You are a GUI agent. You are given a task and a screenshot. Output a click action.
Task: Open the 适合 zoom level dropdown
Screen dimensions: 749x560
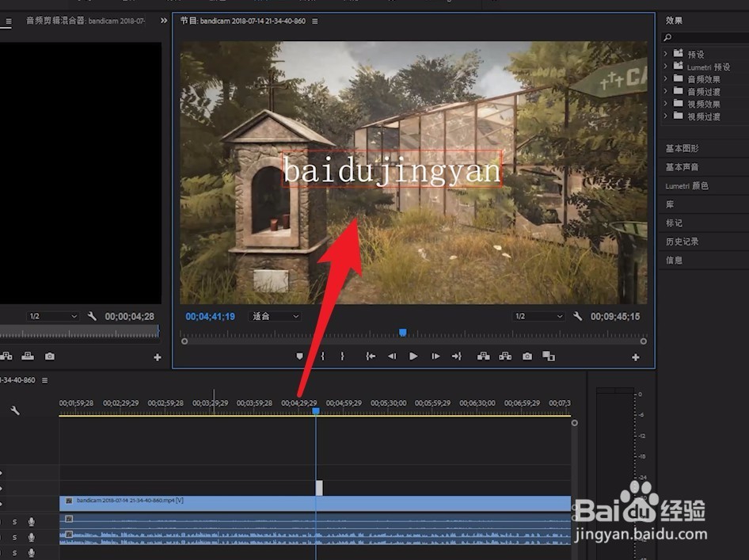click(275, 316)
